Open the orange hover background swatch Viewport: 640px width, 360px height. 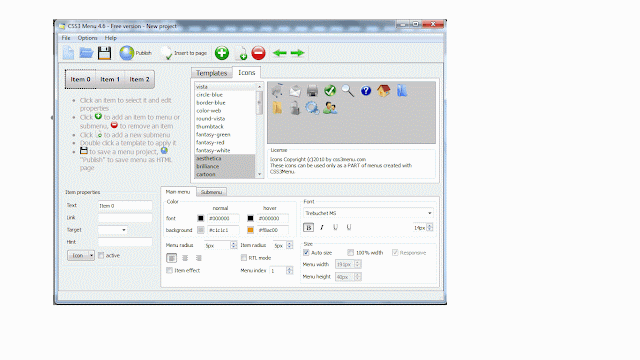pyautogui.click(x=250, y=230)
